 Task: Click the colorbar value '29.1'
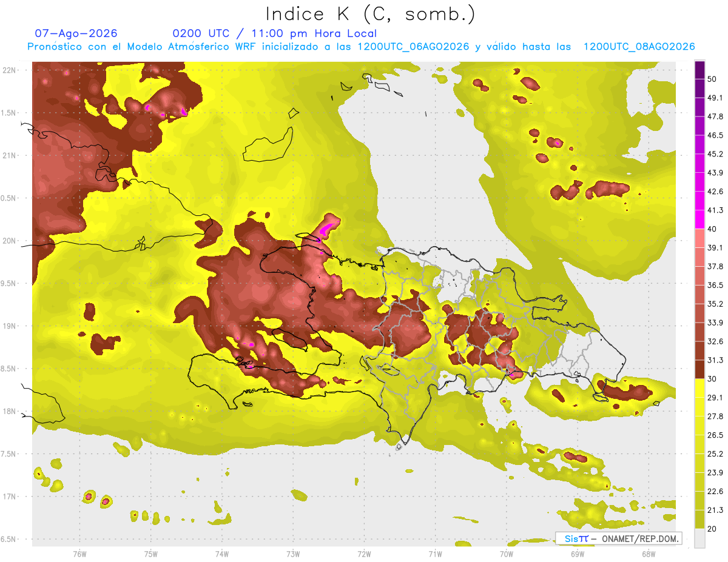coord(715,398)
